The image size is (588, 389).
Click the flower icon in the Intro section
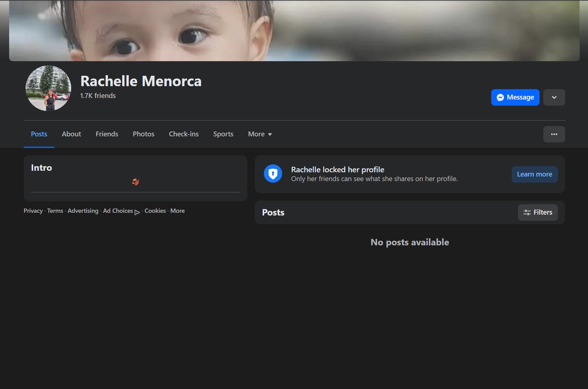click(x=135, y=181)
